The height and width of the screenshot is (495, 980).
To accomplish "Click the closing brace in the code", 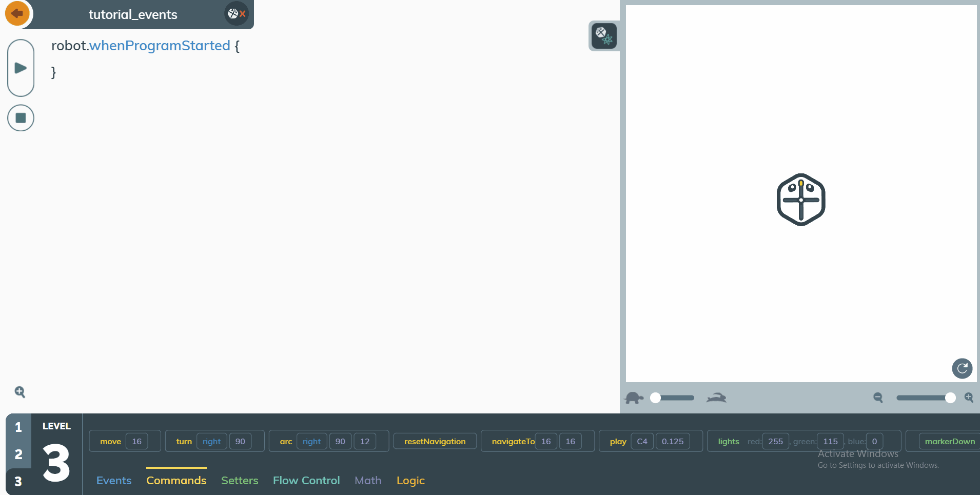I will point(53,72).
